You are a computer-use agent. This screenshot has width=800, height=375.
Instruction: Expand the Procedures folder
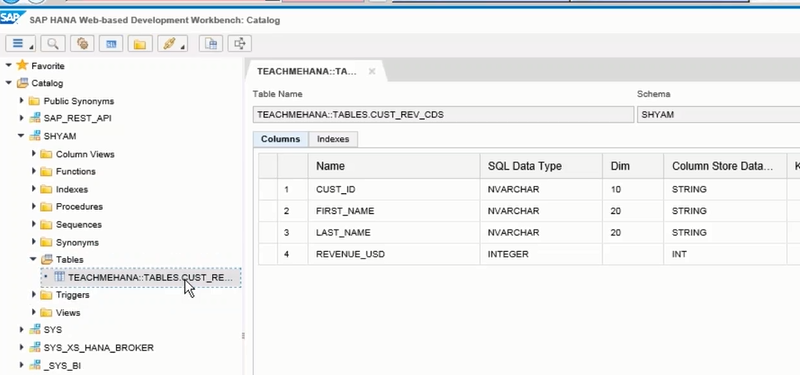click(x=34, y=206)
